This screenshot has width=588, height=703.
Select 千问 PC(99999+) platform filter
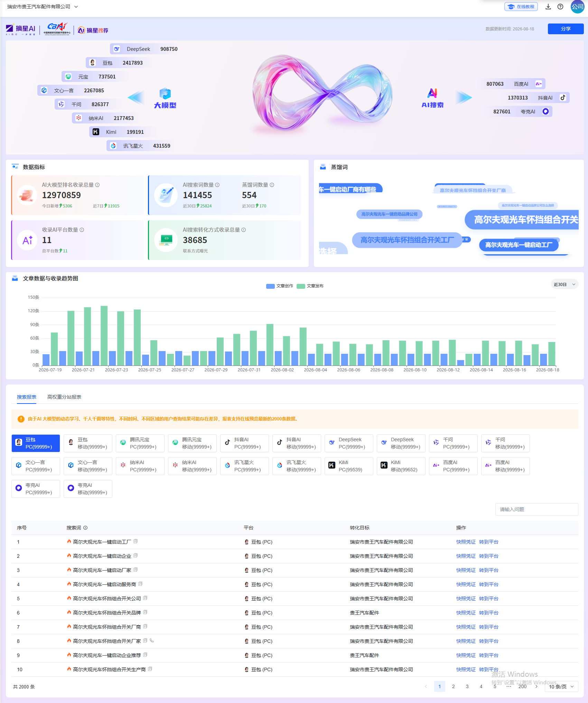coord(453,443)
